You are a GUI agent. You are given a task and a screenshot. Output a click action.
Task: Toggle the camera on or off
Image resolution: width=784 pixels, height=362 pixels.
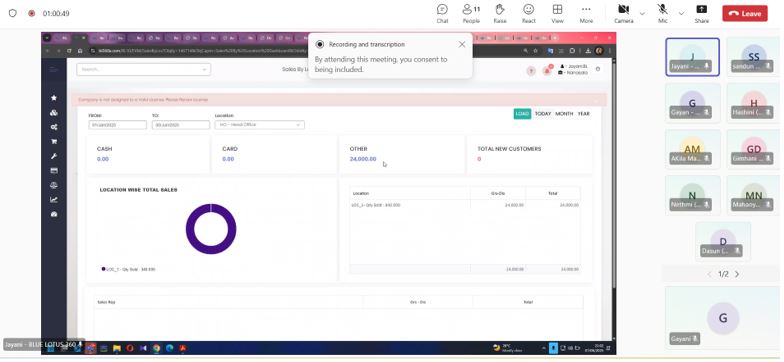point(624,14)
